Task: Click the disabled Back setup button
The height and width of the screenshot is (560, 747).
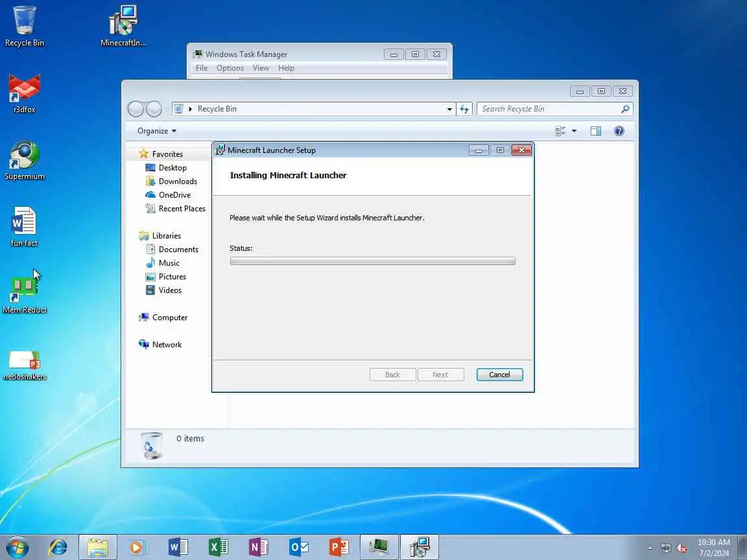Action: pos(392,375)
